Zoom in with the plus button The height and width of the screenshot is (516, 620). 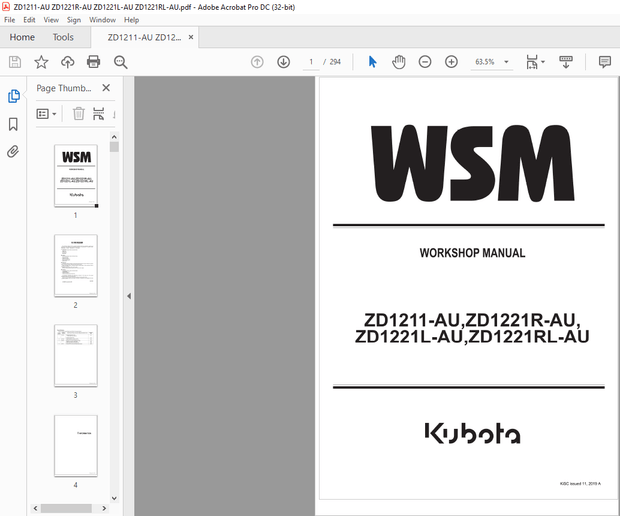(451, 62)
